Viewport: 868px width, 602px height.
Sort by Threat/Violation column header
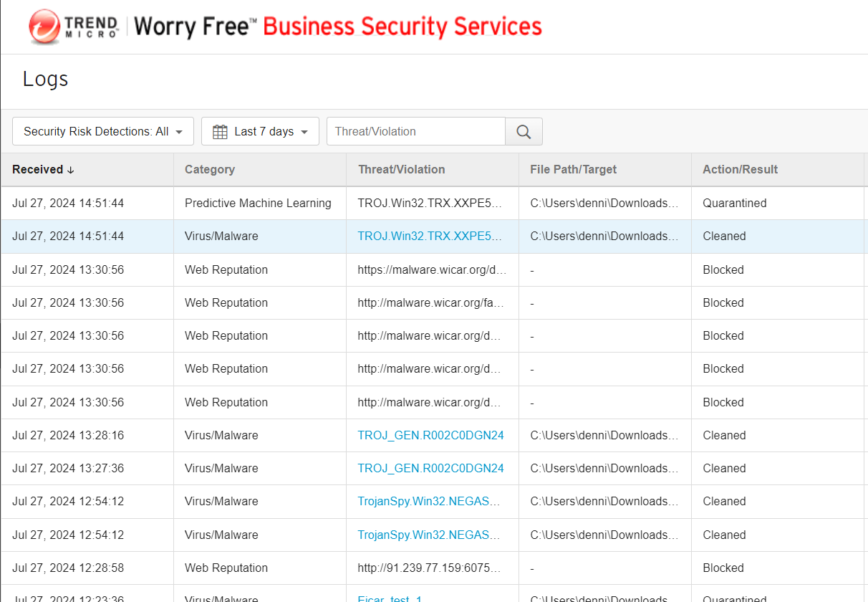point(401,170)
